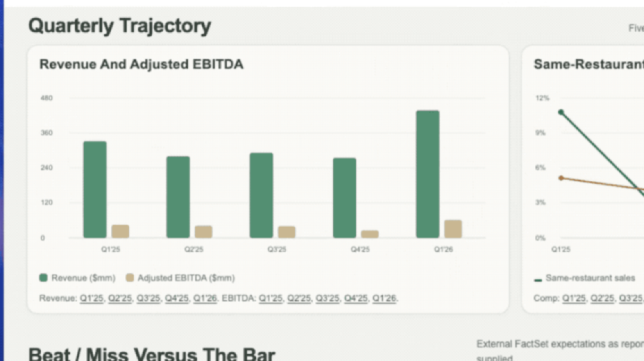Open the Revenue Q2'25 source link
Image resolution: width=644 pixels, height=361 pixels.
120,298
